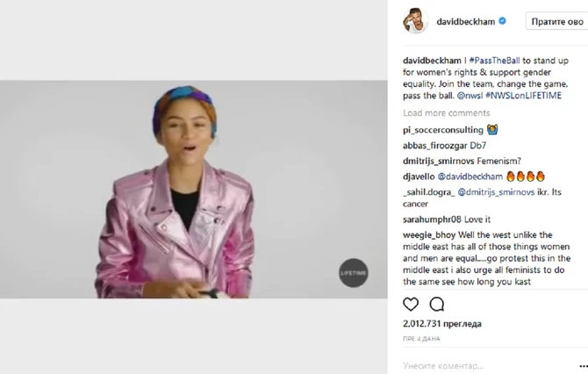The image size is (588, 374).
Task: Open the three-dots more options menu
Action: (x=583, y=366)
